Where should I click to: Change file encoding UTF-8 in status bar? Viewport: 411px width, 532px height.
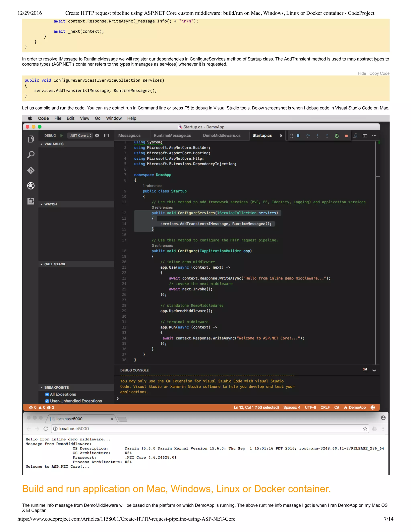310,408
